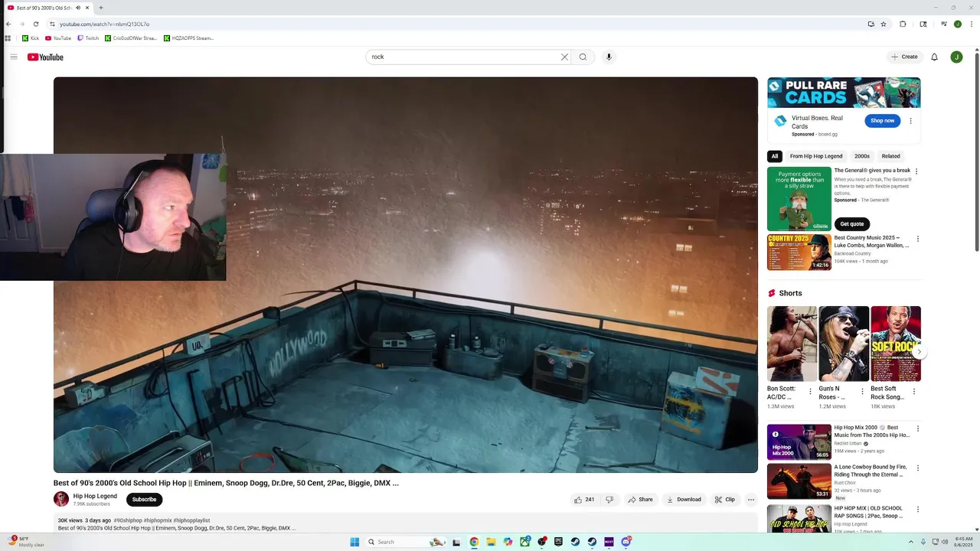Subscribe to Hip Hop Legend

click(x=144, y=500)
